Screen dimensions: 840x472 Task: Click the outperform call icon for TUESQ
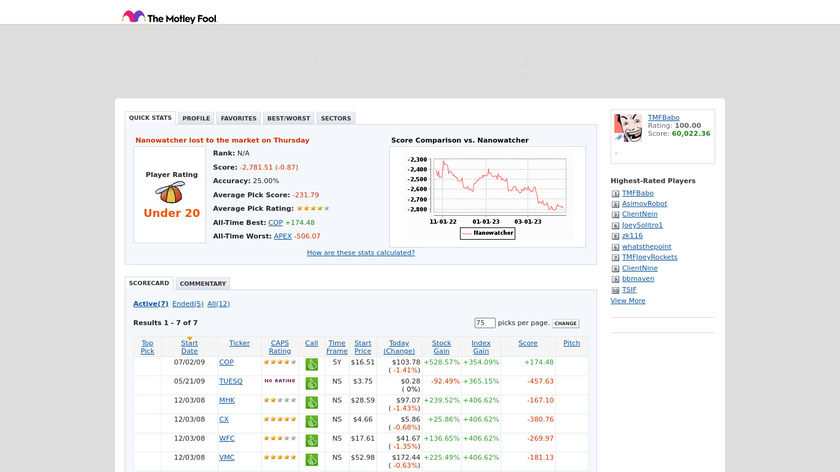coord(311,384)
